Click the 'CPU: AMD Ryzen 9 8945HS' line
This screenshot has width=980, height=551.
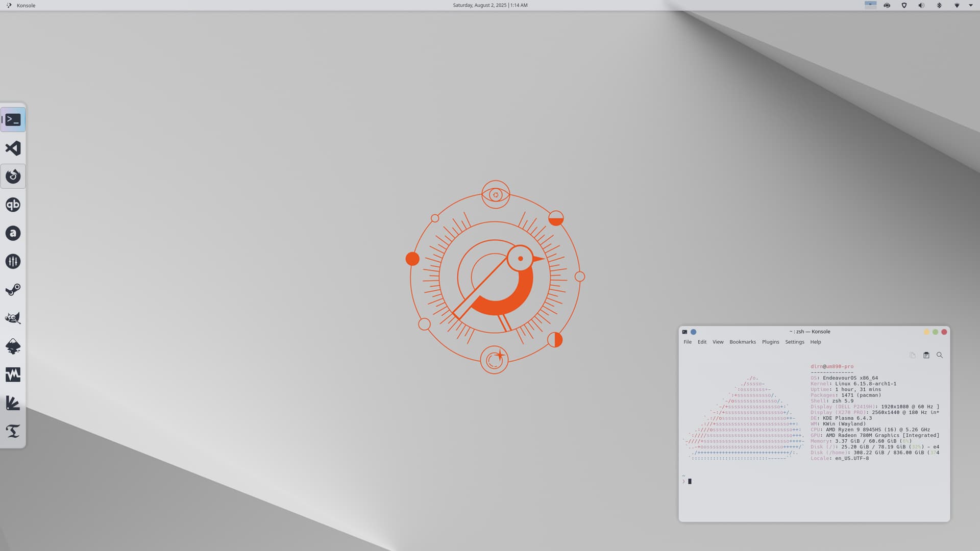pyautogui.click(x=870, y=430)
